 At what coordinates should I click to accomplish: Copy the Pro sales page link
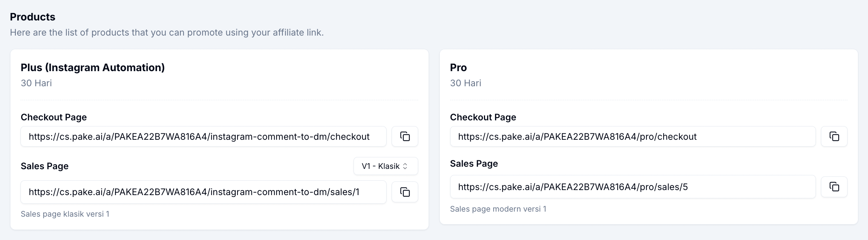(x=834, y=187)
